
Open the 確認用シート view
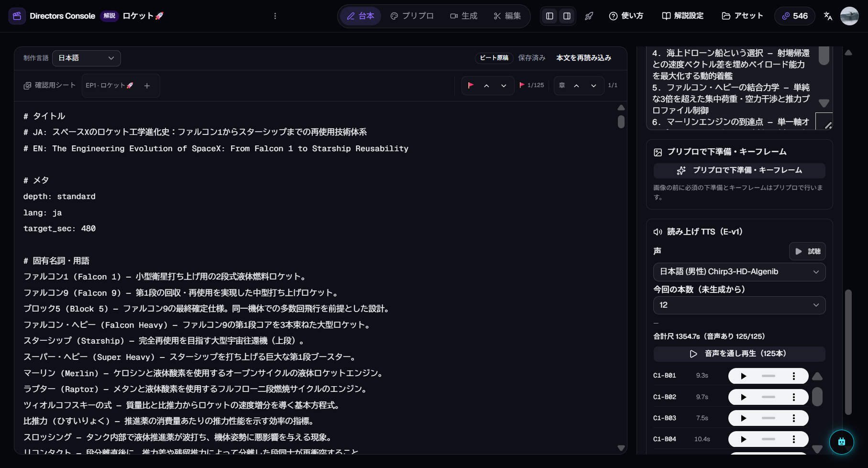point(50,85)
